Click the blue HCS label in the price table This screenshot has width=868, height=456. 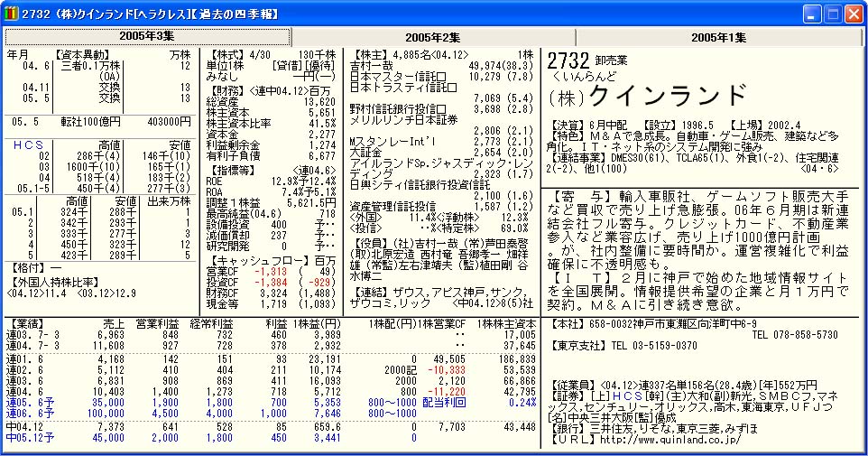[x=28, y=144]
